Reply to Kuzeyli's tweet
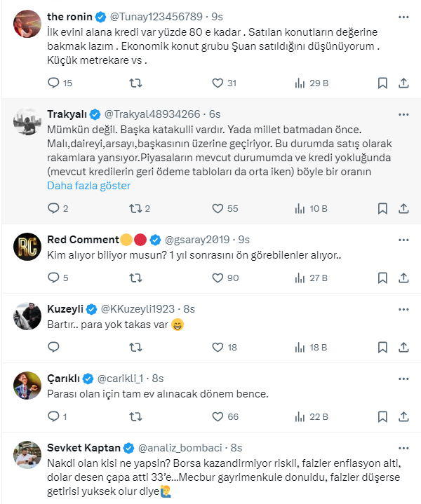This screenshot has width=421, height=504. click(54, 347)
